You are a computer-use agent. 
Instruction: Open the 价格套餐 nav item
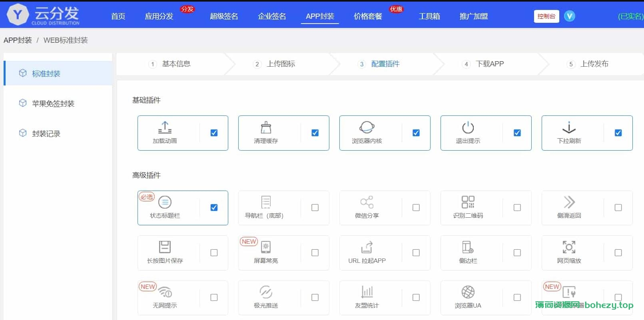[x=368, y=16]
